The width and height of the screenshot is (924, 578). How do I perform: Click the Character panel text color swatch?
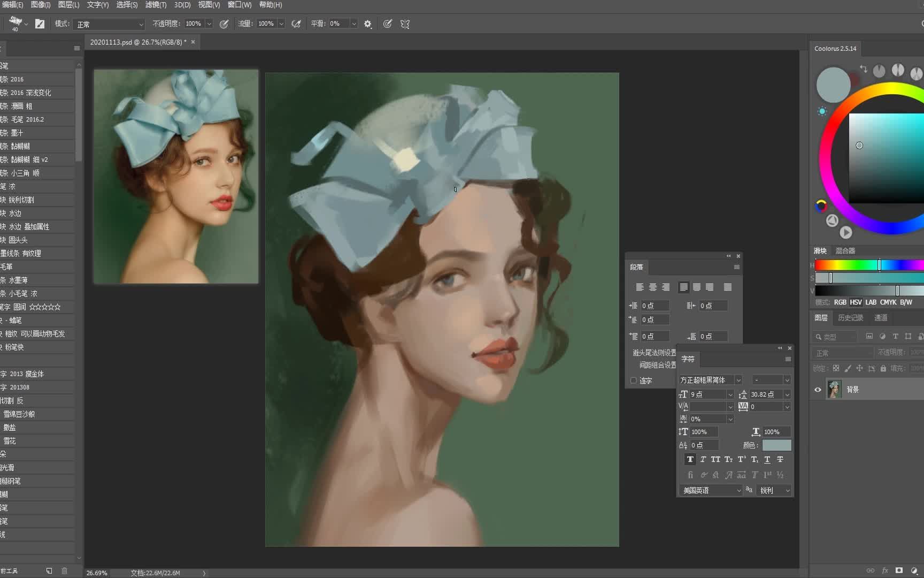click(x=776, y=445)
